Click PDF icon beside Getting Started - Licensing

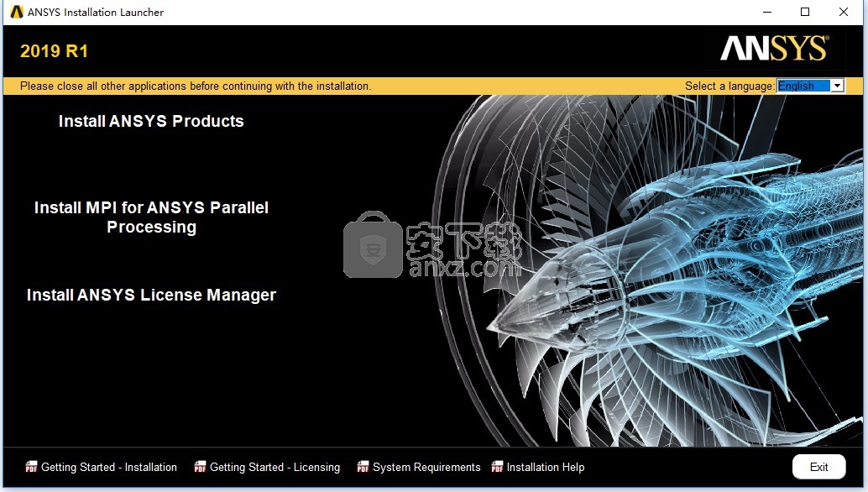click(200, 467)
